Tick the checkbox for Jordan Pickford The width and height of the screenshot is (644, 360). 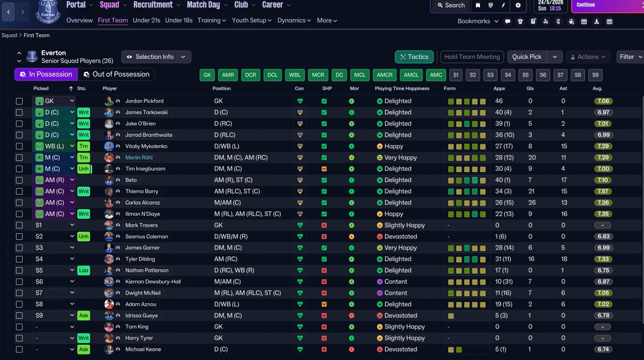click(19, 101)
